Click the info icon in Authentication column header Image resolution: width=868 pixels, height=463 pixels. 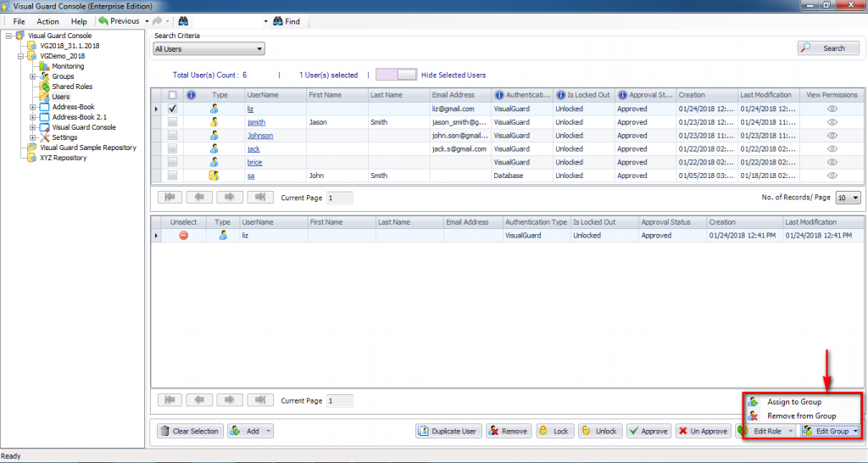tap(499, 95)
